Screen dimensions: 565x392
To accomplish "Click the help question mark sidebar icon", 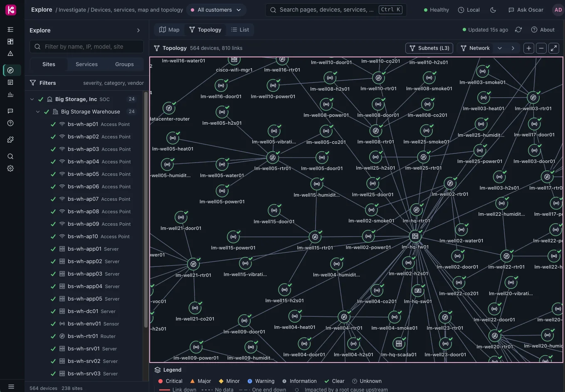I will click(x=10, y=123).
